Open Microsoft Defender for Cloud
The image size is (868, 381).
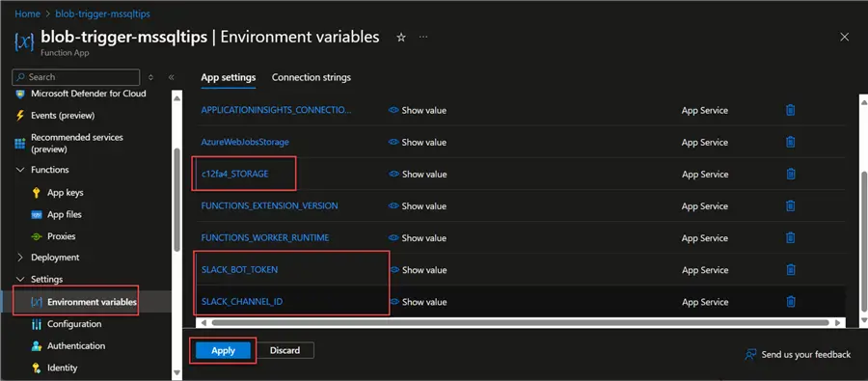[89, 94]
